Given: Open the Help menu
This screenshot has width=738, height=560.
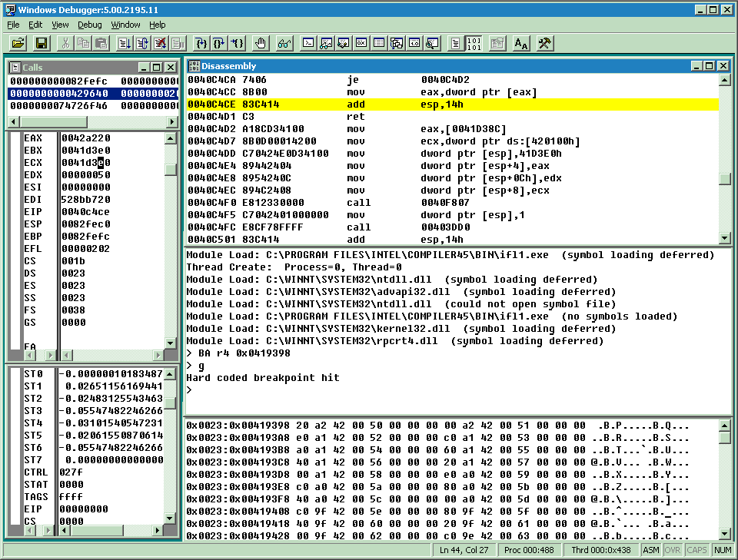Looking at the screenshot, I should (157, 25).
